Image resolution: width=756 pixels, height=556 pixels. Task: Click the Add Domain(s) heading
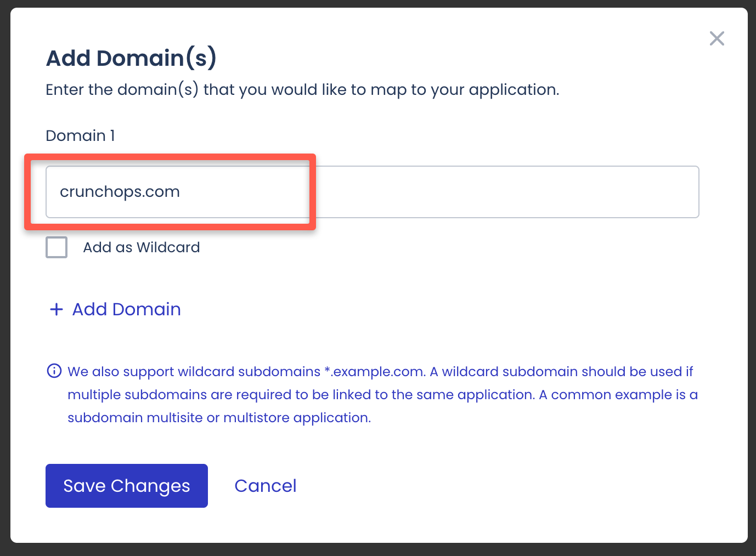131,58
